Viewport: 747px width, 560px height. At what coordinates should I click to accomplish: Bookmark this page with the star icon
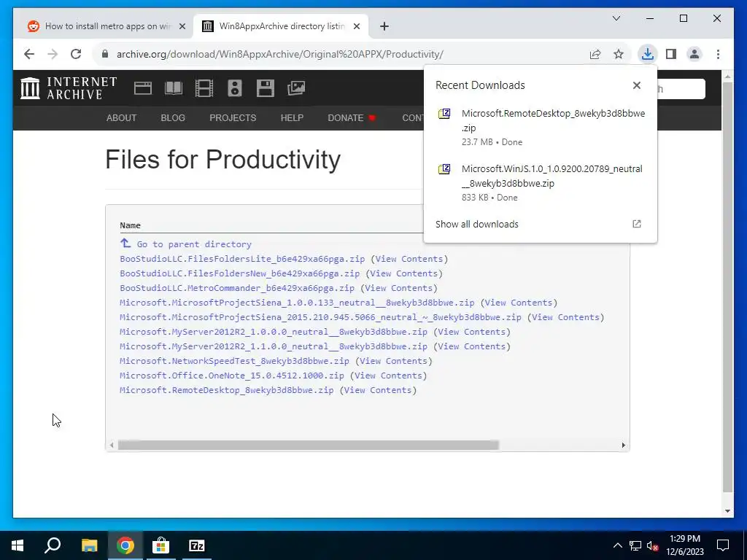click(619, 54)
